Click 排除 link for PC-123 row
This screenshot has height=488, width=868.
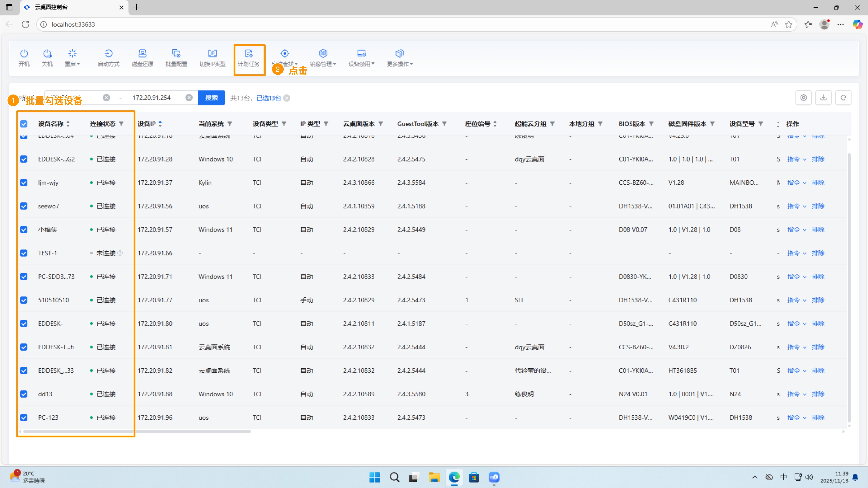tap(818, 418)
